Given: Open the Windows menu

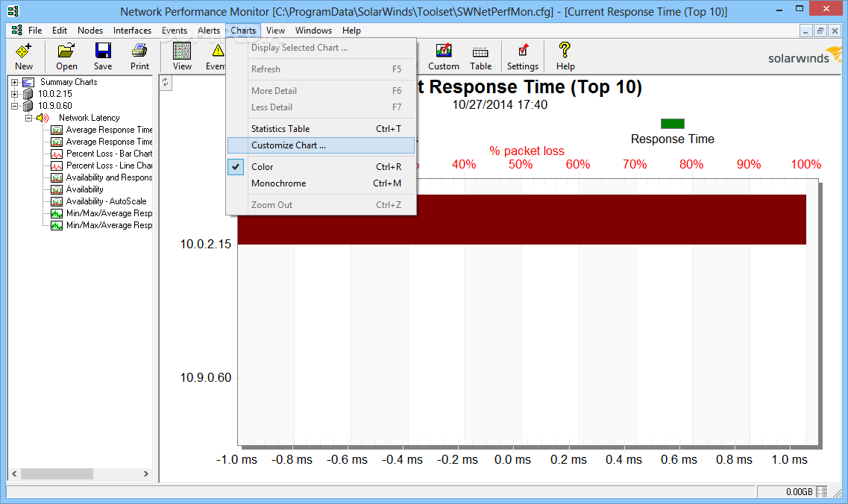Looking at the screenshot, I should coord(314,31).
